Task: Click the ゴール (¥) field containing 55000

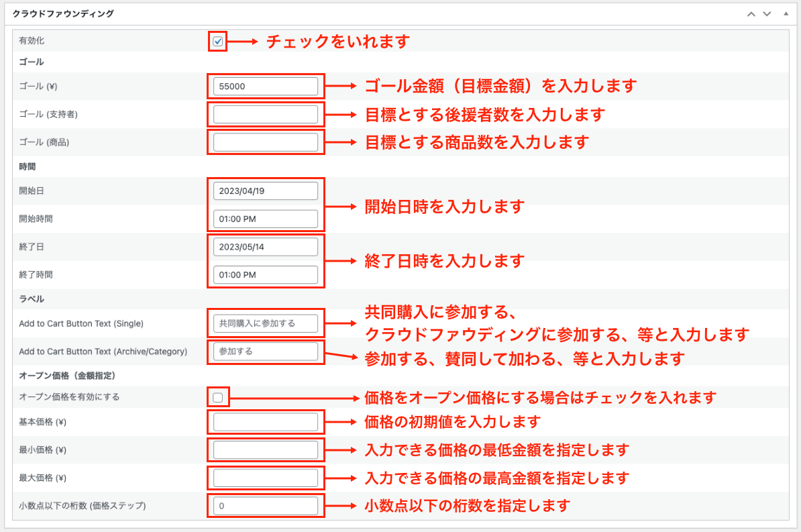Action: 265,87
